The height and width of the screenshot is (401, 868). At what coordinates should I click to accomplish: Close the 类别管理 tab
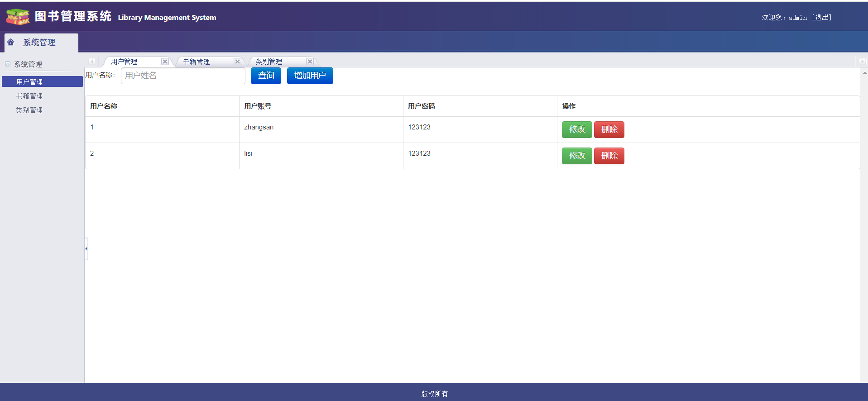[x=310, y=62]
